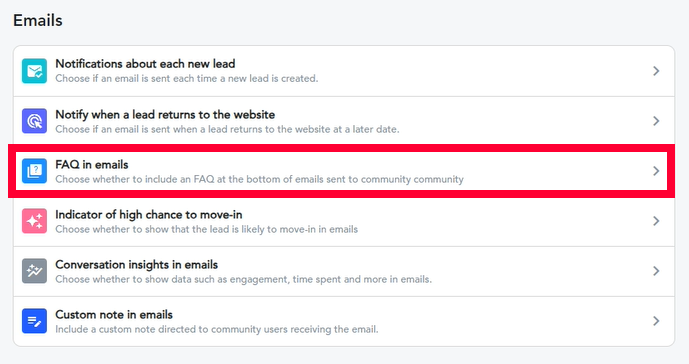Click the blue FAQ question mark icon
689x364 pixels.
click(34, 171)
